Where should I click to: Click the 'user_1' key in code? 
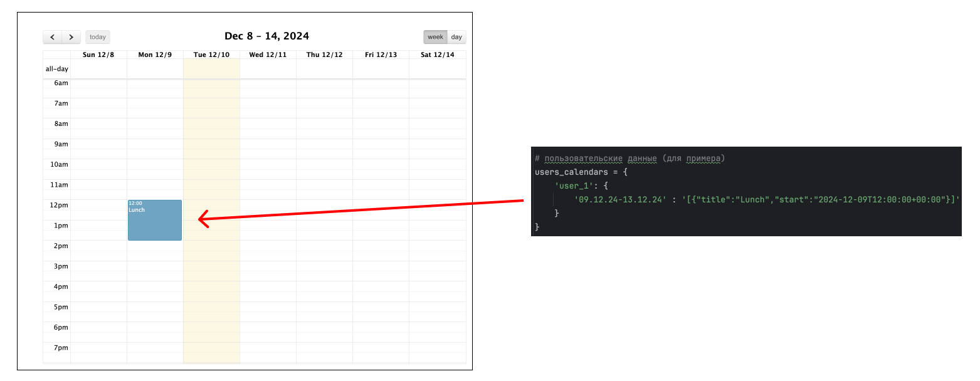572,186
